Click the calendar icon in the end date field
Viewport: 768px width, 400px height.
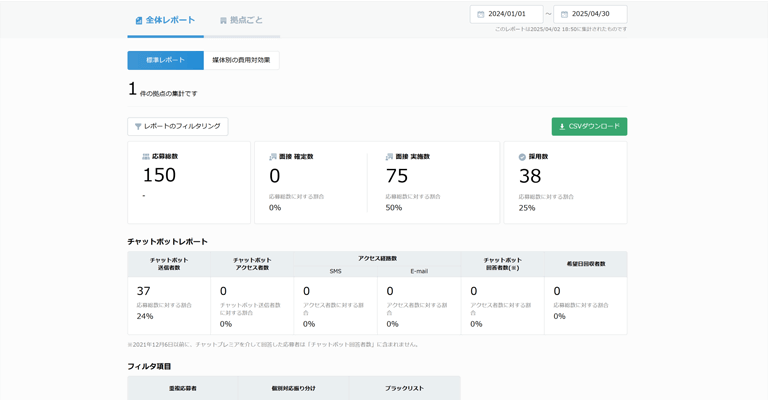point(564,14)
